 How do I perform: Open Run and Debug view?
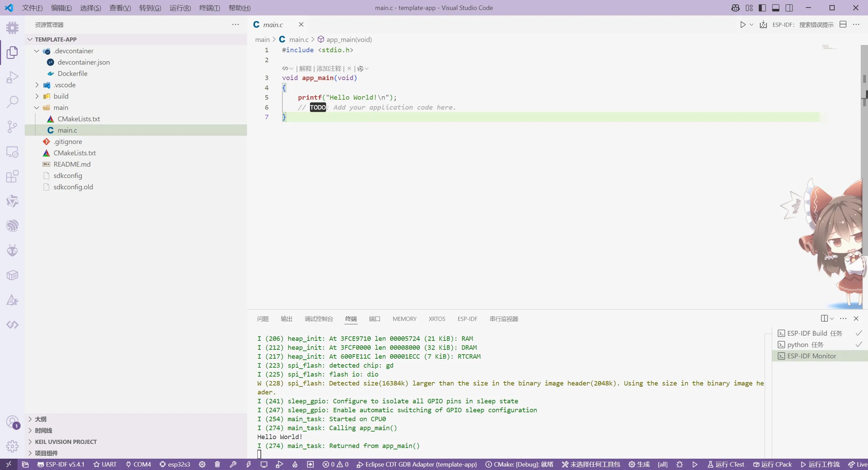[12, 77]
